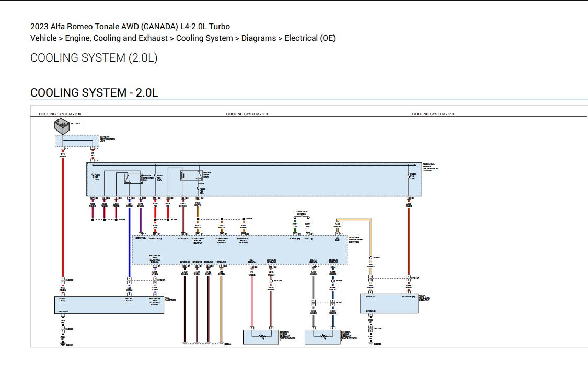Image resolution: width=588 pixels, height=378 pixels.
Task: Open Engine, Cooling and Exhaust breadcrumb
Action: pyautogui.click(x=116, y=38)
